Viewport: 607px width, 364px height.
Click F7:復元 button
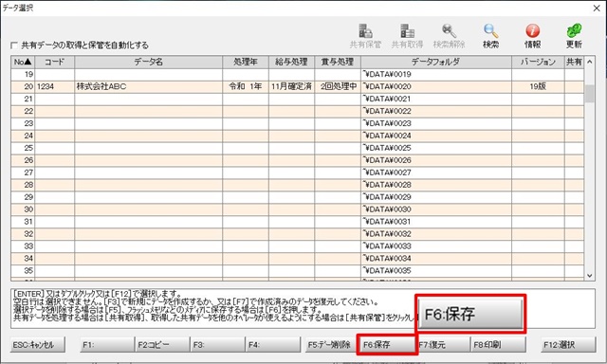coord(443,345)
